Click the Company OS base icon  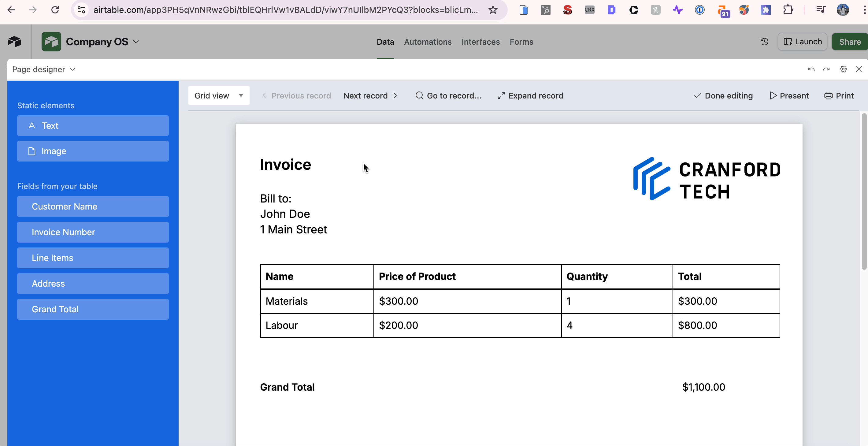coord(51,42)
